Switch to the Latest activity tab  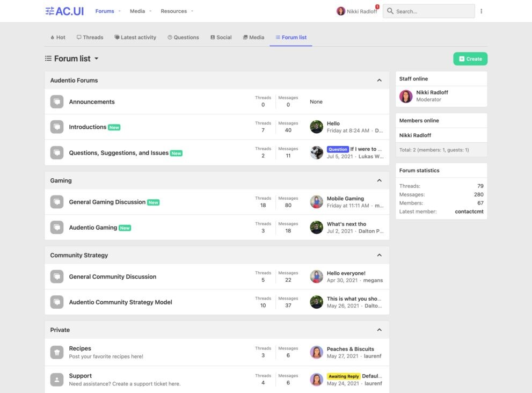(x=135, y=37)
